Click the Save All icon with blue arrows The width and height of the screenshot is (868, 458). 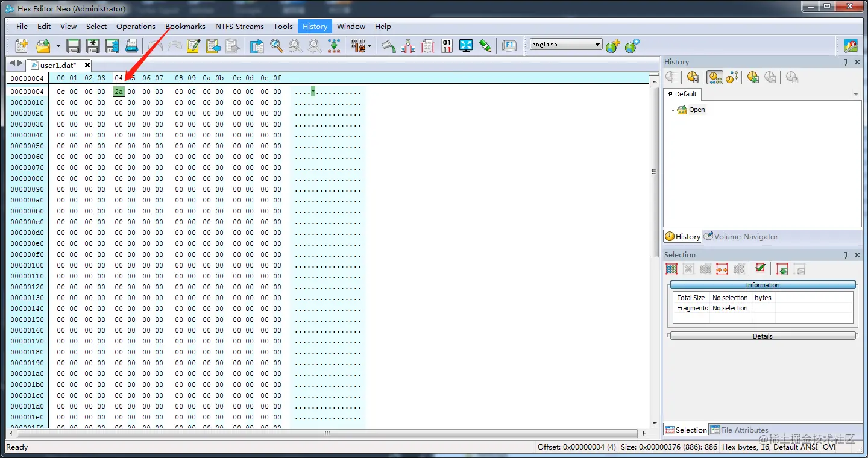point(112,46)
